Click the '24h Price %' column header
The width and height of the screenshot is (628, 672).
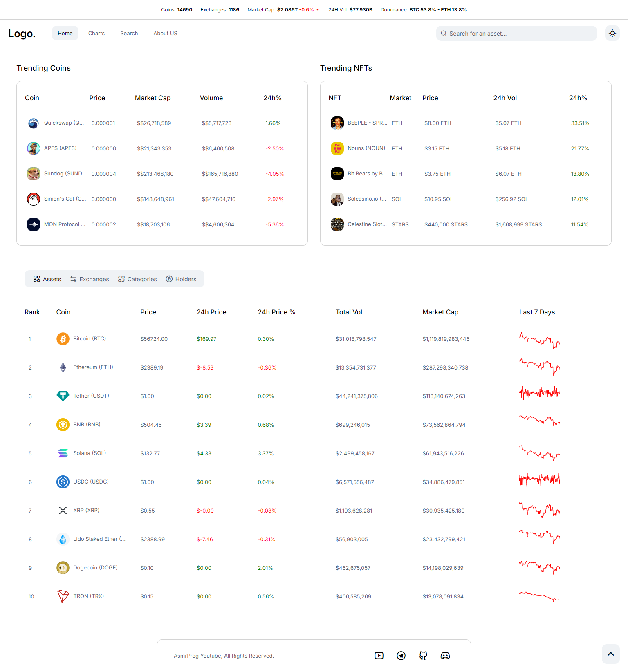(276, 312)
